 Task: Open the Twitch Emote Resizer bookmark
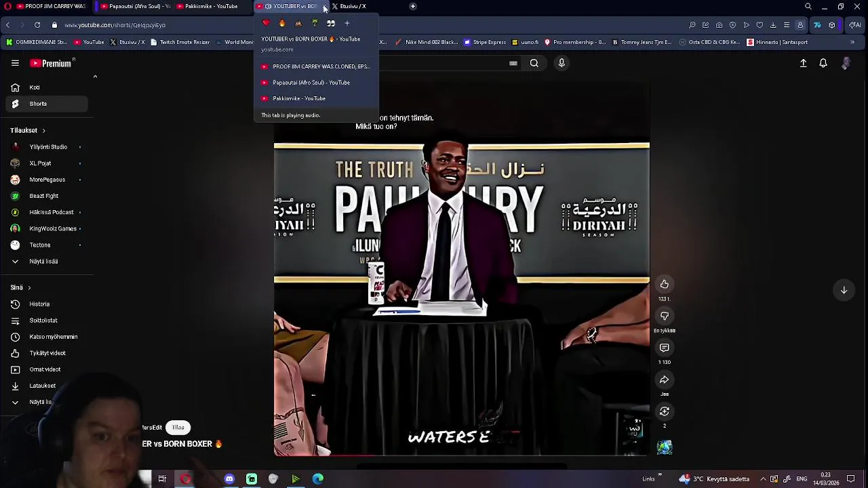tap(180, 42)
